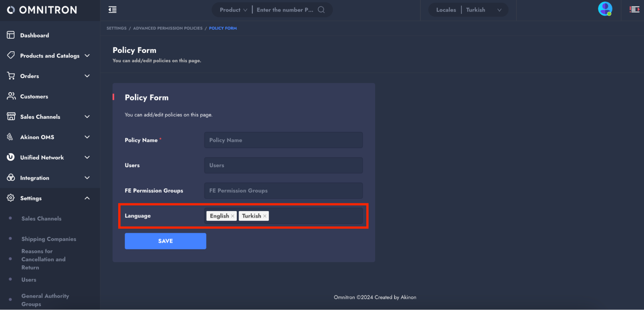
Task: Go to General Authority Groups
Action: click(45, 300)
